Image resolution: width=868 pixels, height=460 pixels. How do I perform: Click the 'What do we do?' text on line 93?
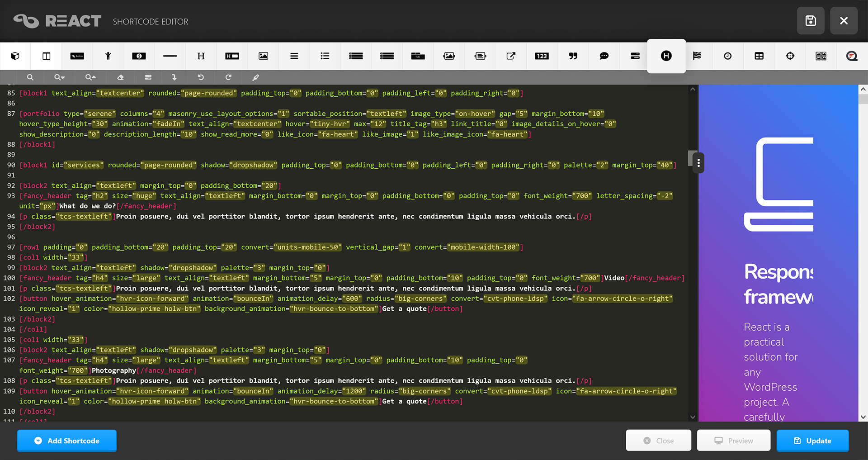pos(88,206)
